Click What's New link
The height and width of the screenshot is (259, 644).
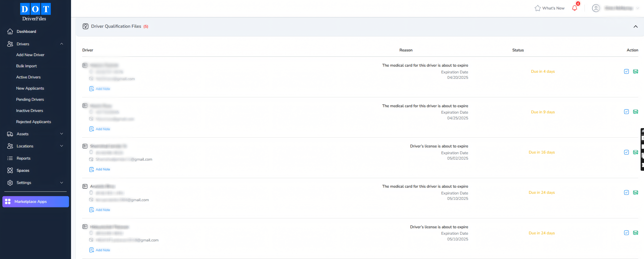pos(553,8)
